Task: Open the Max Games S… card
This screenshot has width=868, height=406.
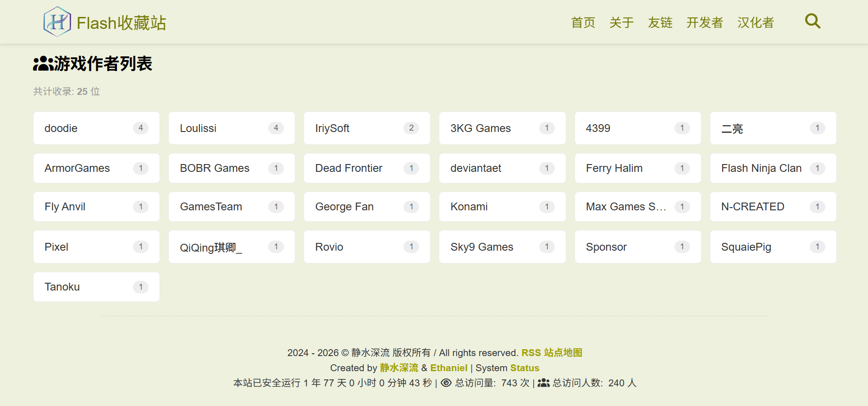Action: coord(638,207)
